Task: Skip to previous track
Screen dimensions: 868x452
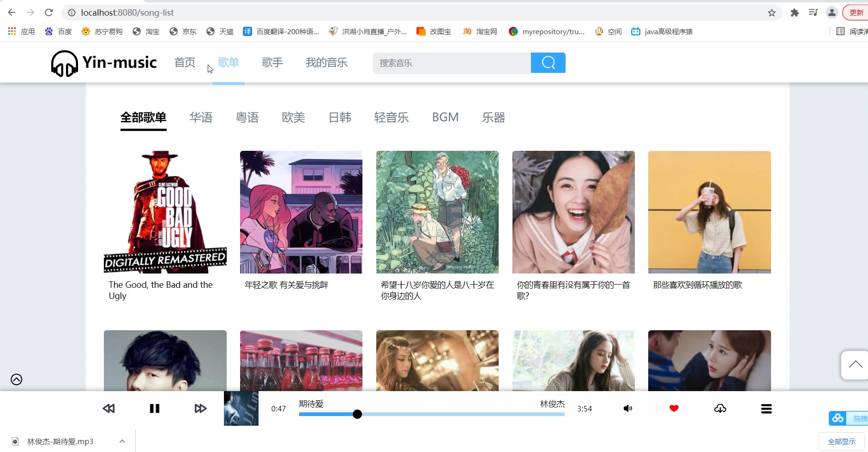Action: tap(108, 408)
